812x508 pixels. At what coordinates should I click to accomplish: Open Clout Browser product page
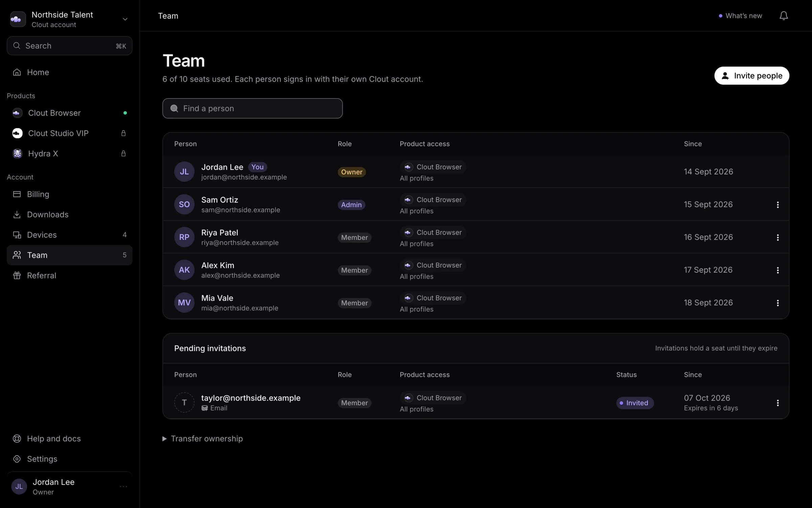tap(69, 113)
